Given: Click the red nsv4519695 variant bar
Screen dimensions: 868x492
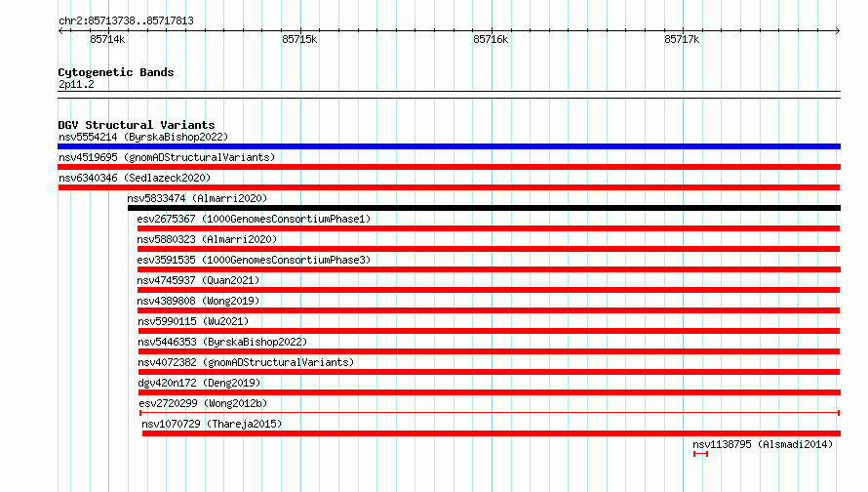Looking at the screenshot, I should pos(449,167).
